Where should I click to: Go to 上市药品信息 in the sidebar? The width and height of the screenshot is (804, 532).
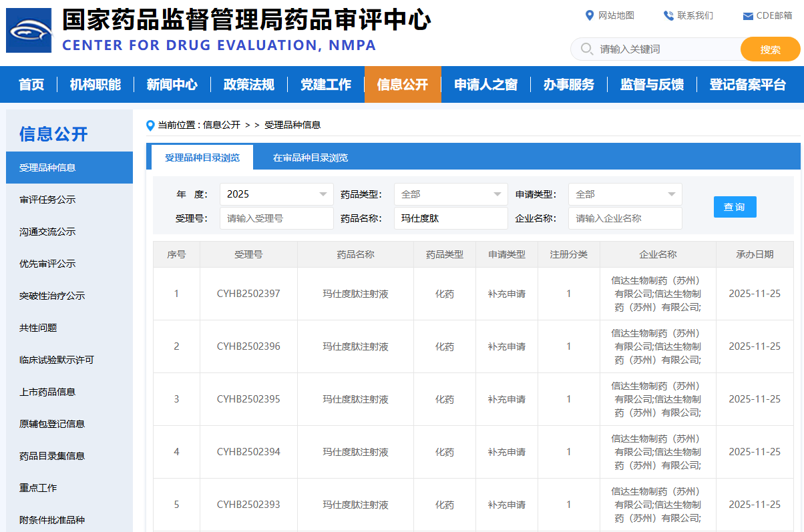click(47, 392)
